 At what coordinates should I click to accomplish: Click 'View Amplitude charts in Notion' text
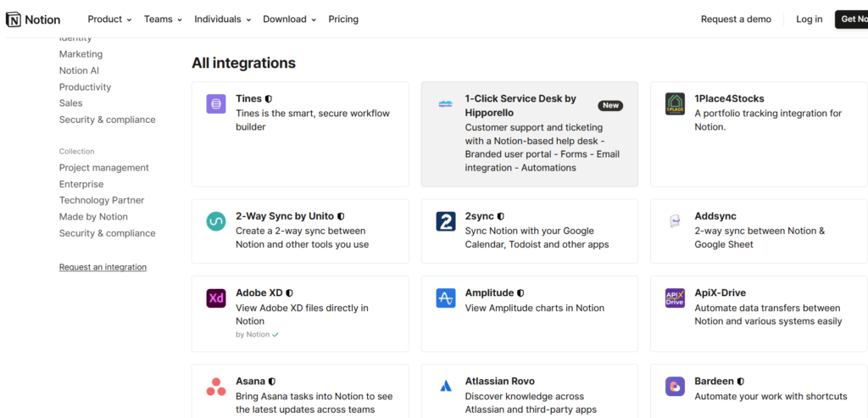click(535, 308)
